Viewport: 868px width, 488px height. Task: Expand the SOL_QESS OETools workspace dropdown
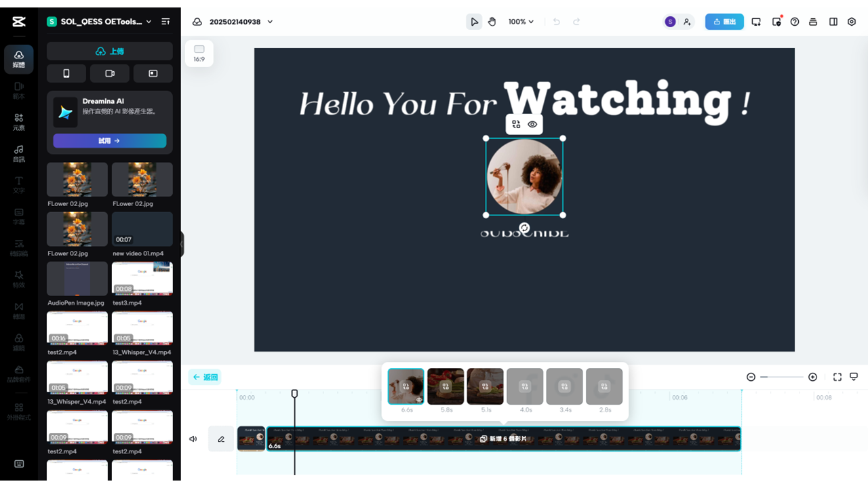(149, 22)
